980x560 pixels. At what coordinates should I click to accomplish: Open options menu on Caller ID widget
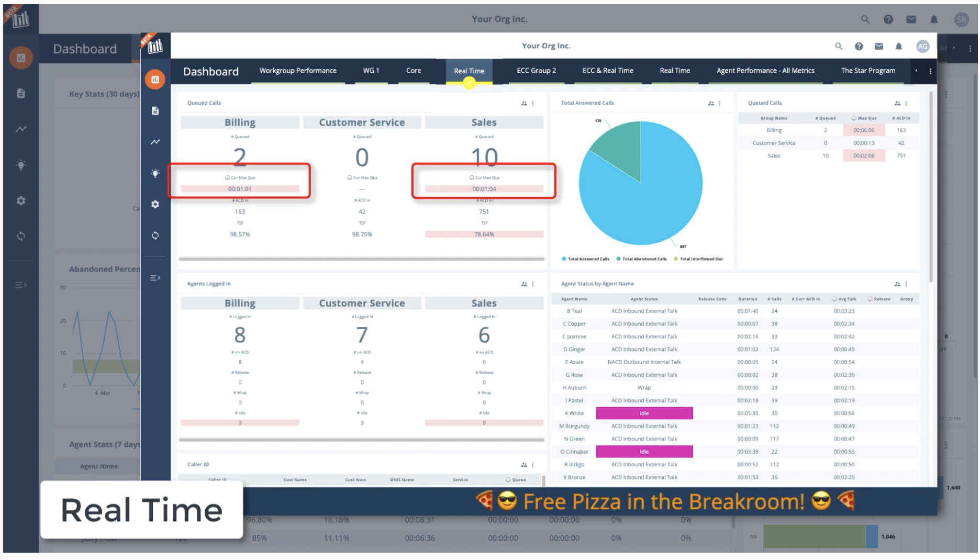533,465
